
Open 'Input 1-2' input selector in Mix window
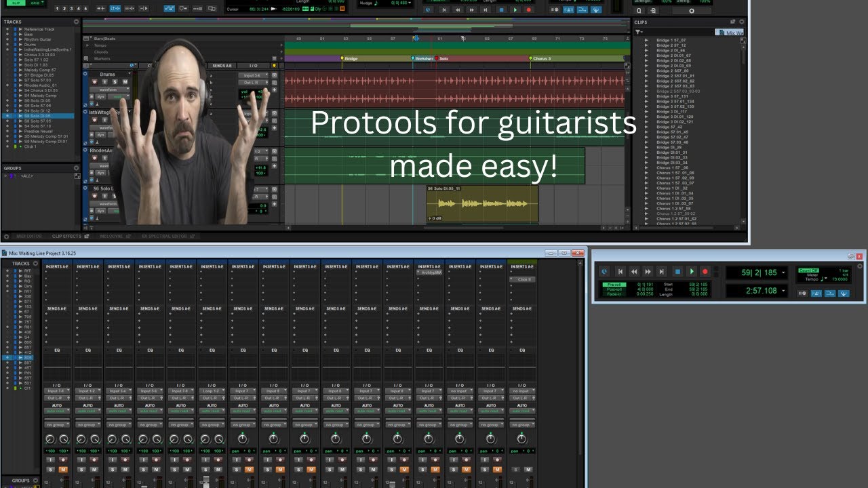tap(88, 390)
